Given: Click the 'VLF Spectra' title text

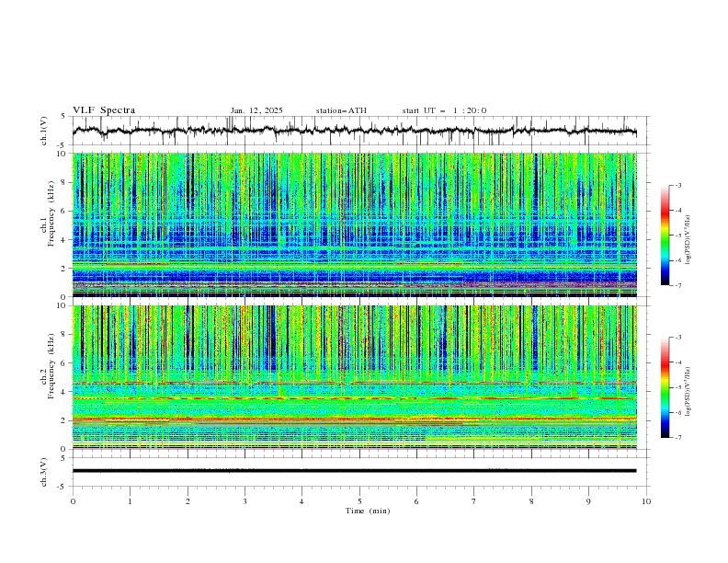Looking at the screenshot, I should [104, 110].
